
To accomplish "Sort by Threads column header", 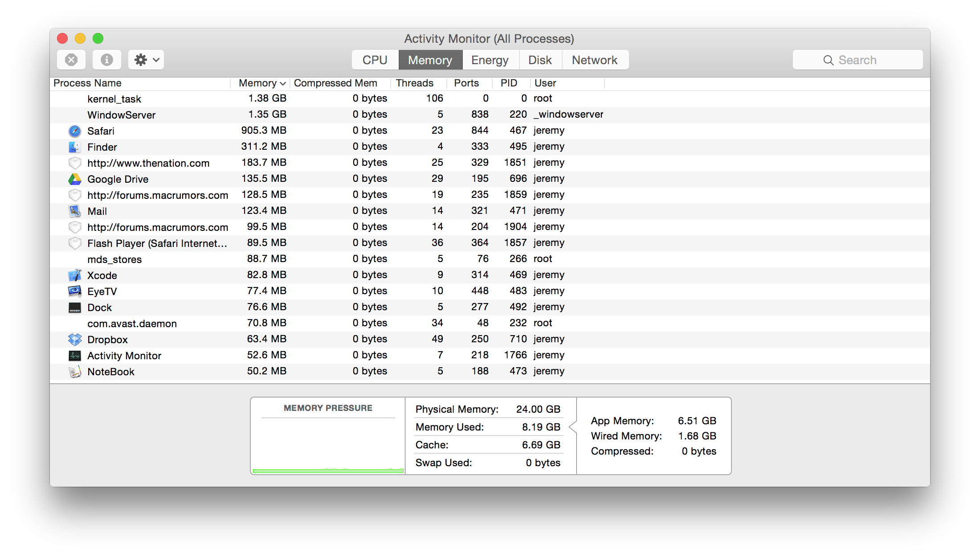I will tap(419, 83).
